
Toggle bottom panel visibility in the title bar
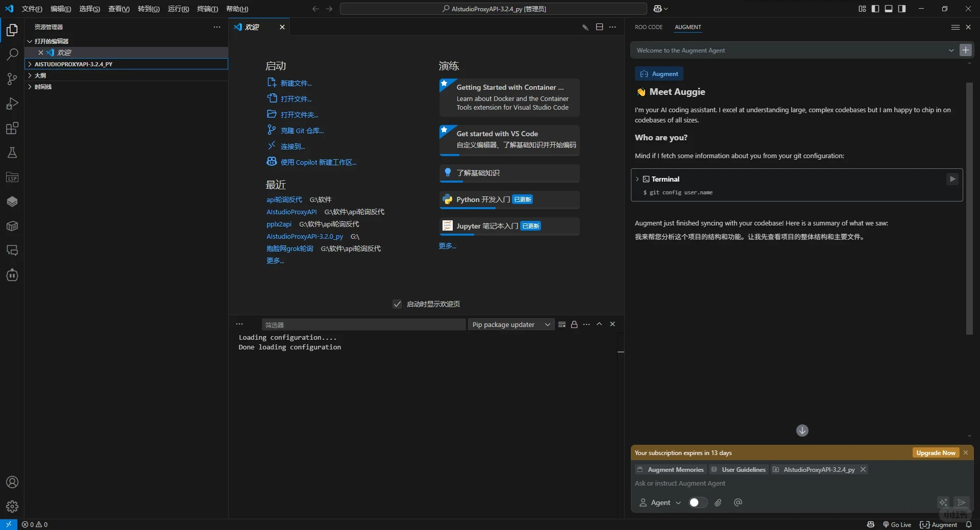pos(889,9)
